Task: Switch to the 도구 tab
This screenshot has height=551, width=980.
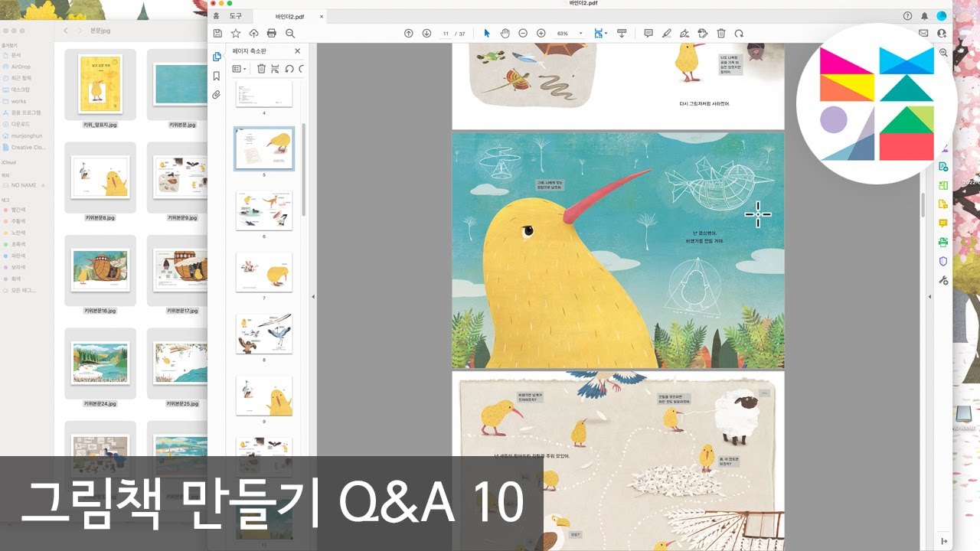Action: click(236, 15)
